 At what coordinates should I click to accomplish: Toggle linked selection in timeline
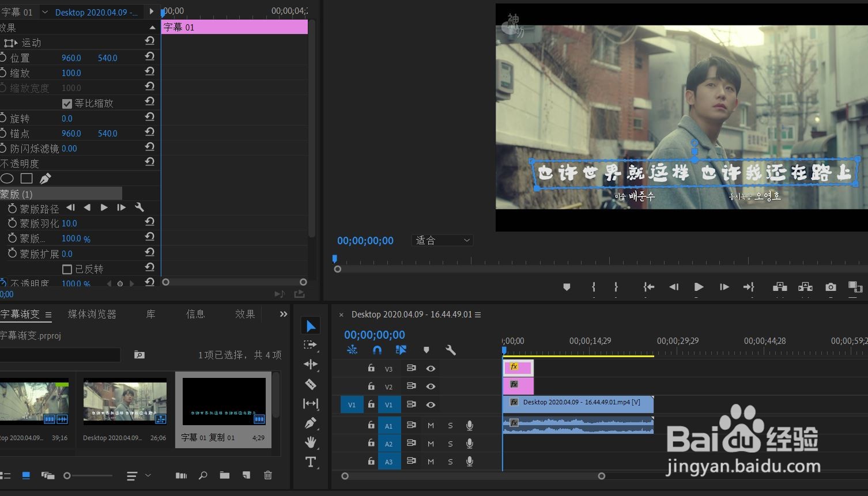pyautogui.click(x=401, y=350)
